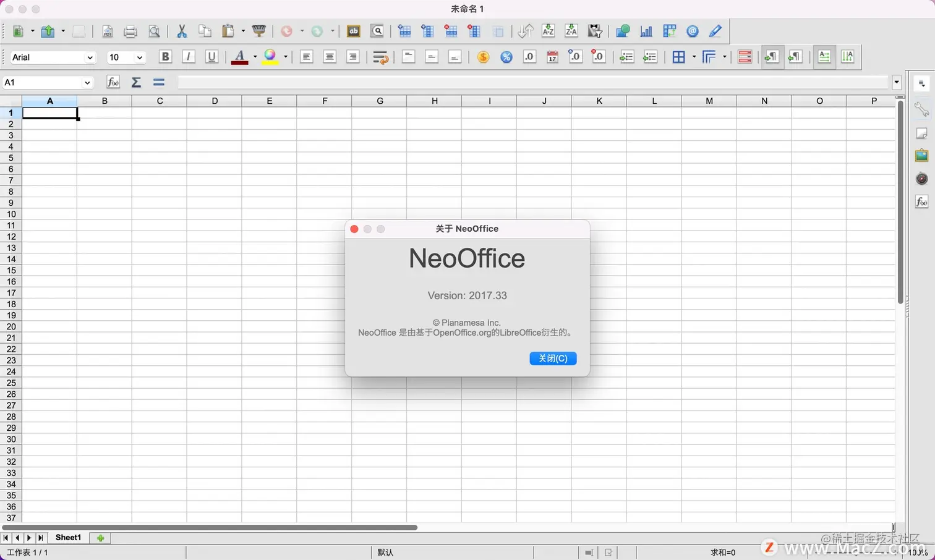Expand the Highlighting Color dropdown arrow
The width and height of the screenshot is (935, 560).
pos(286,57)
